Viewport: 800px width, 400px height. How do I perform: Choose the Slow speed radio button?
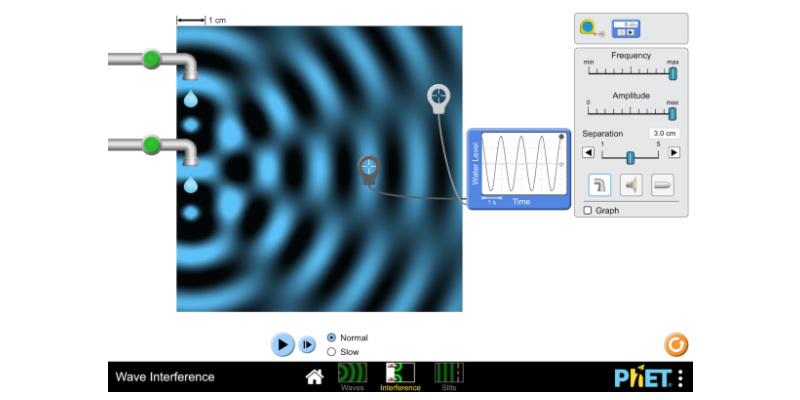point(332,352)
